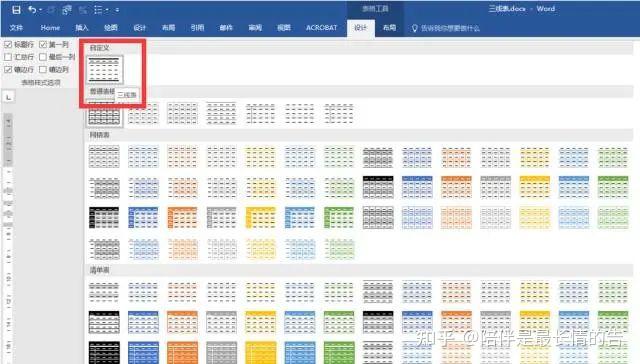Select the bold-bordered grid style highlighted in 普通表格
Viewport: 640px width, 364px height.
click(104, 114)
